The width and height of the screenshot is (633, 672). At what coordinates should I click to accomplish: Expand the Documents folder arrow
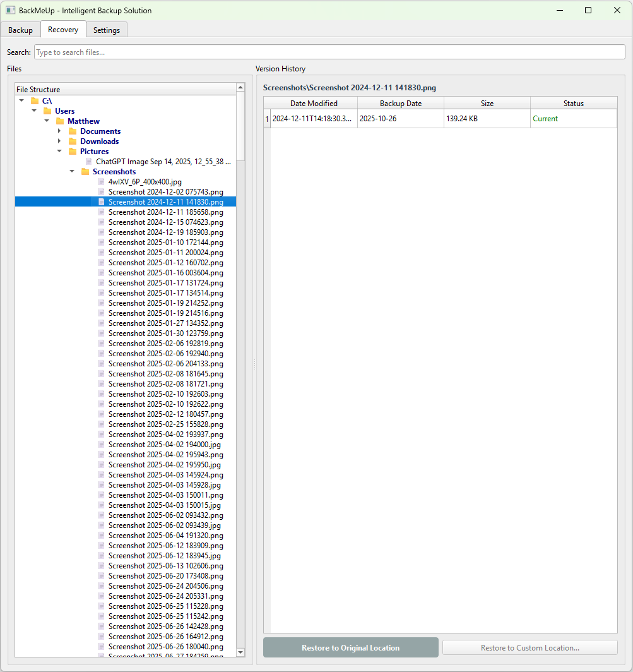[59, 131]
